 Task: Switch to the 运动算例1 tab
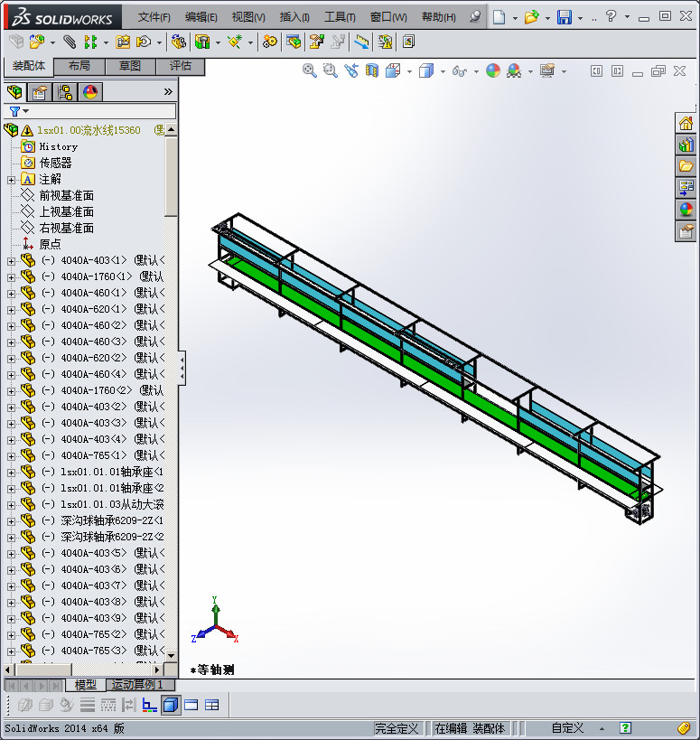tap(140, 684)
